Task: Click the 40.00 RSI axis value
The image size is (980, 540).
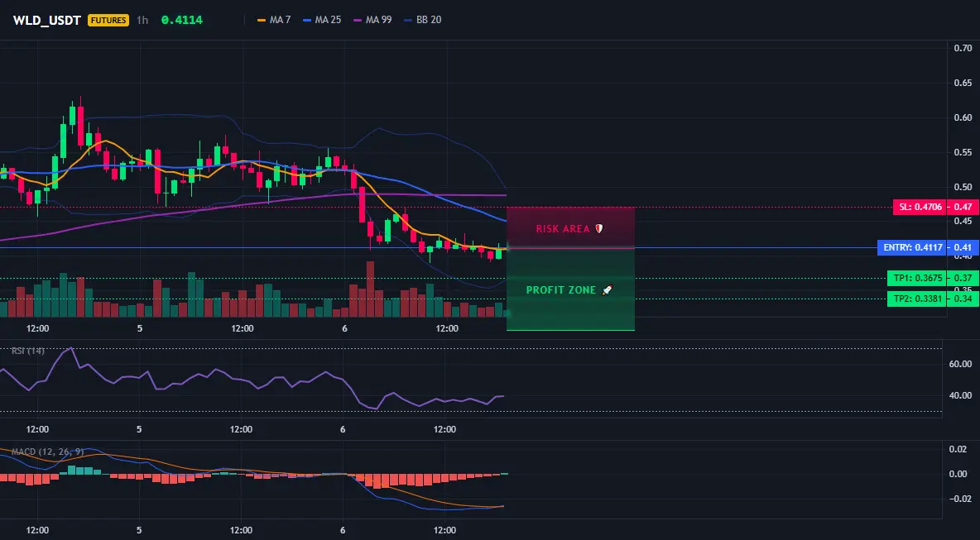Action: tap(961, 395)
